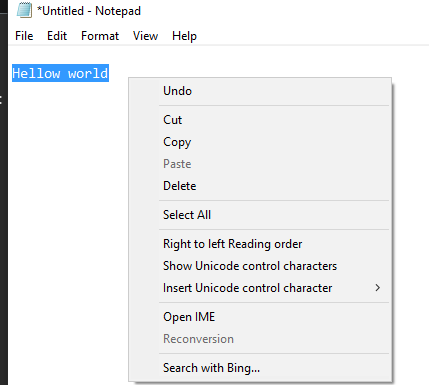The width and height of the screenshot is (429, 385).
Task: Click the submenu arrow beside Insert Unicode
Action: click(377, 288)
